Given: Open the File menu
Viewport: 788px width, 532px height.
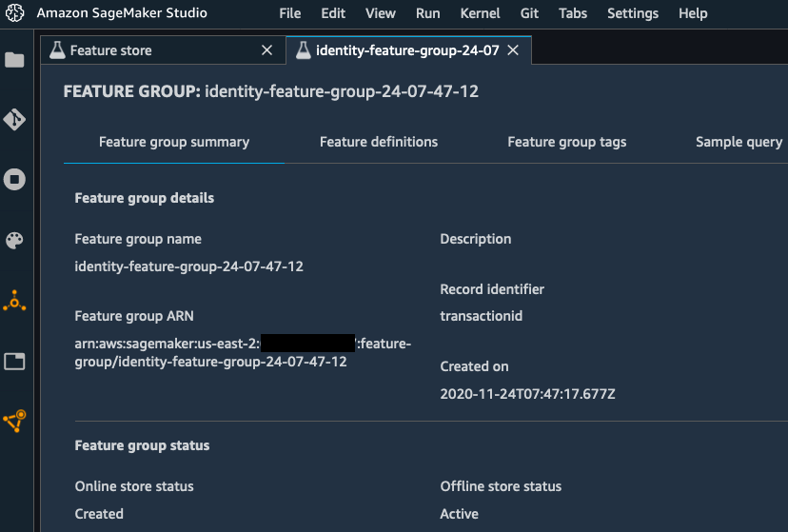Looking at the screenshot, I should pyautogui.click(x=290, y=13).
